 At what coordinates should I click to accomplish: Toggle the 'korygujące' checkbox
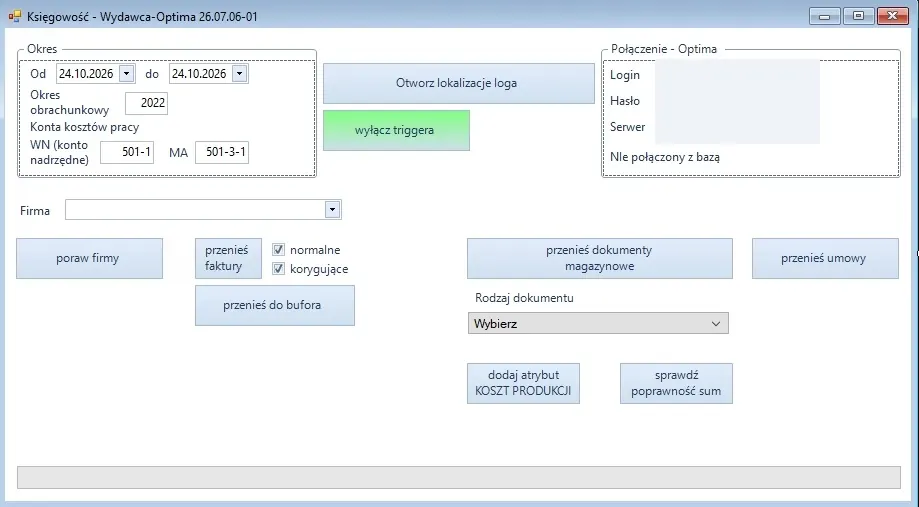[278, 269]
